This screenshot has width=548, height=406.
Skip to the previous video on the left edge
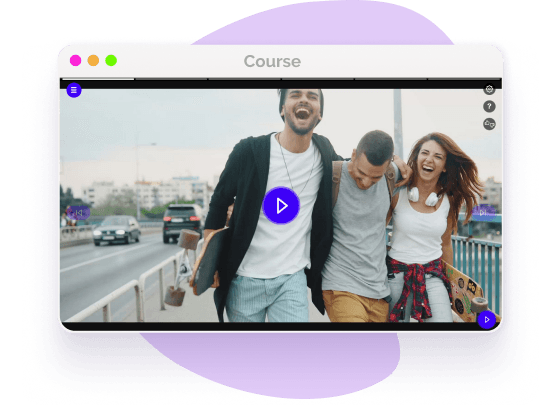pos(79,212)
